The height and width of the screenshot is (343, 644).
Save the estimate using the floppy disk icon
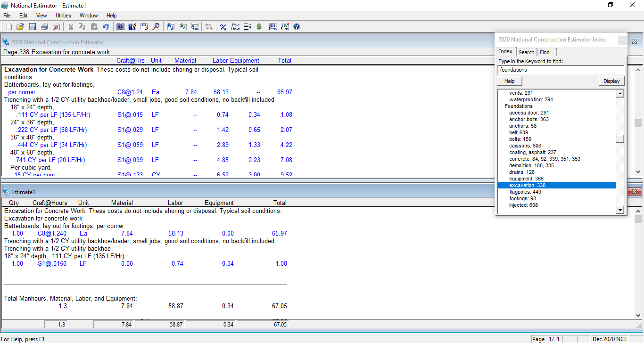pos(33,27)
